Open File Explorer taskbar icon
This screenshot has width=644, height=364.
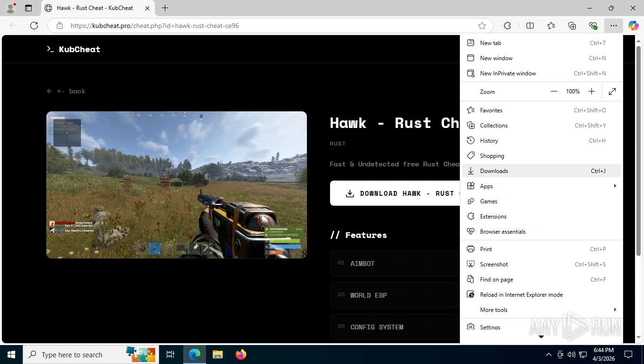tap(217, 355)
